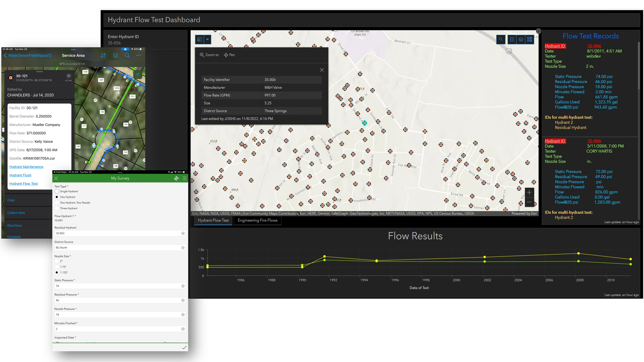Click Zoom to in the popup
The height and width of the screenshot is (362, 644).
209,55
